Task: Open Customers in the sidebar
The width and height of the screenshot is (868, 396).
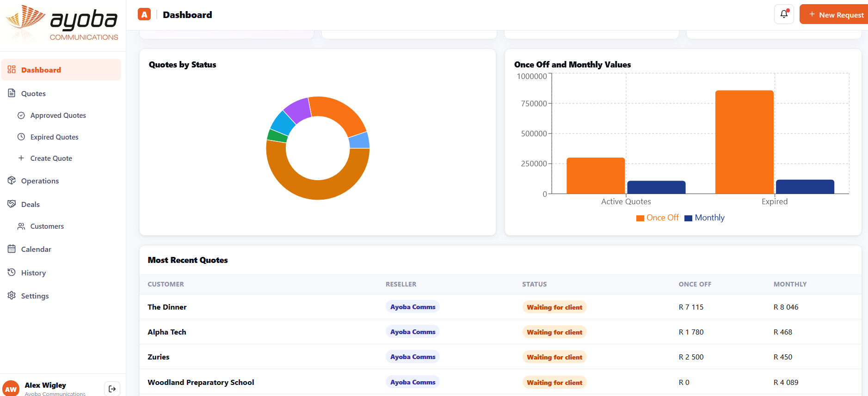Action: coord(47,226)
